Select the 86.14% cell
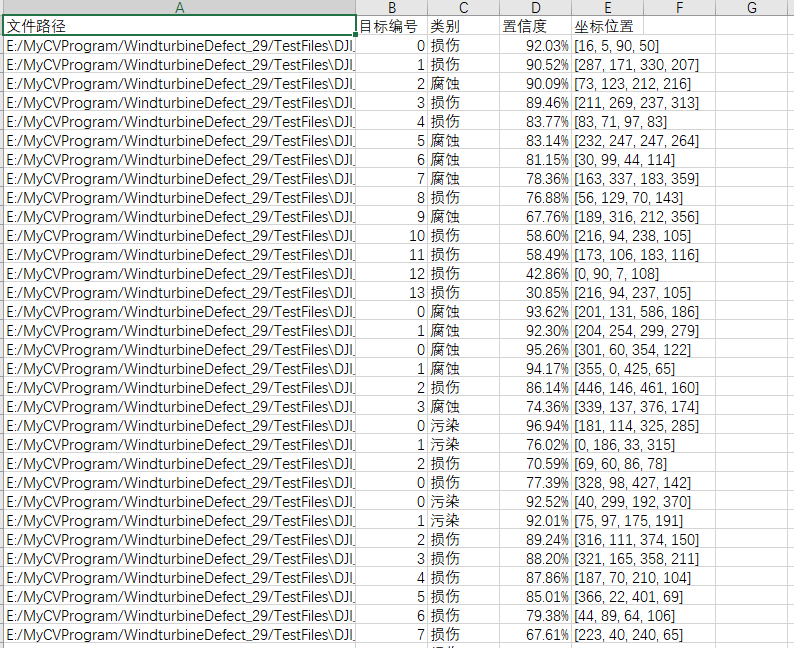 tap(536, 387)
